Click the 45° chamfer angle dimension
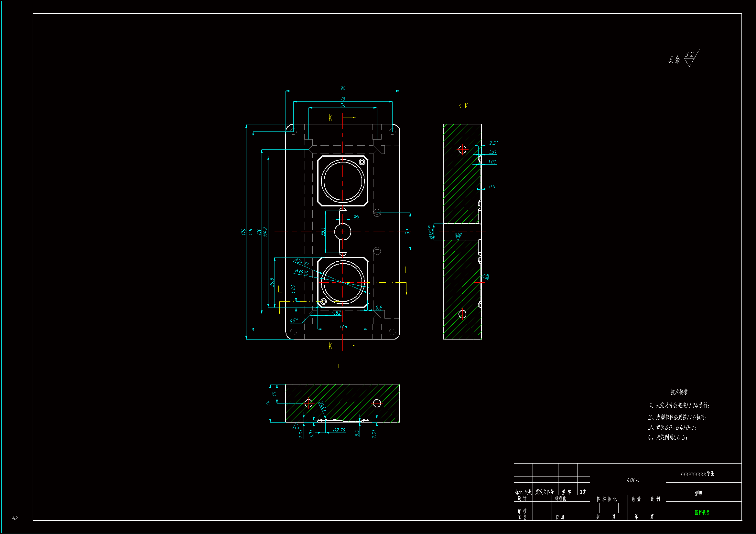 pos(294,320)
